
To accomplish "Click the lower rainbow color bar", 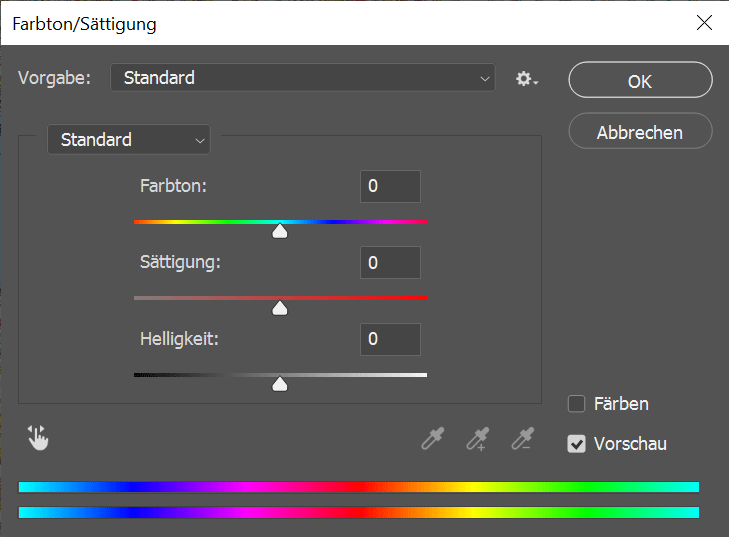I will [358, 512].
